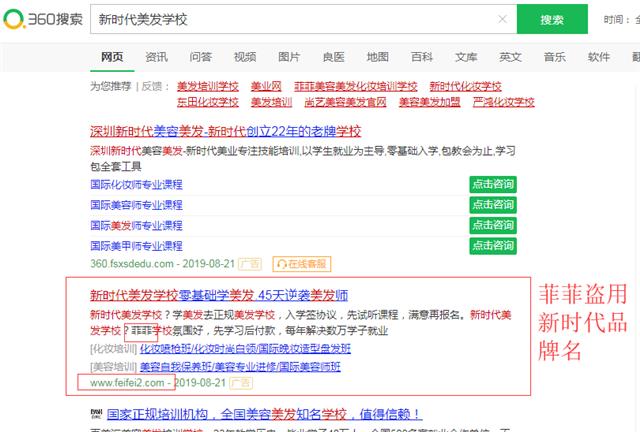This screenshot has height=432, width=640.
Task: Click 点击咨询 beside 国际美发师专业课程
Action: [493, 225]
